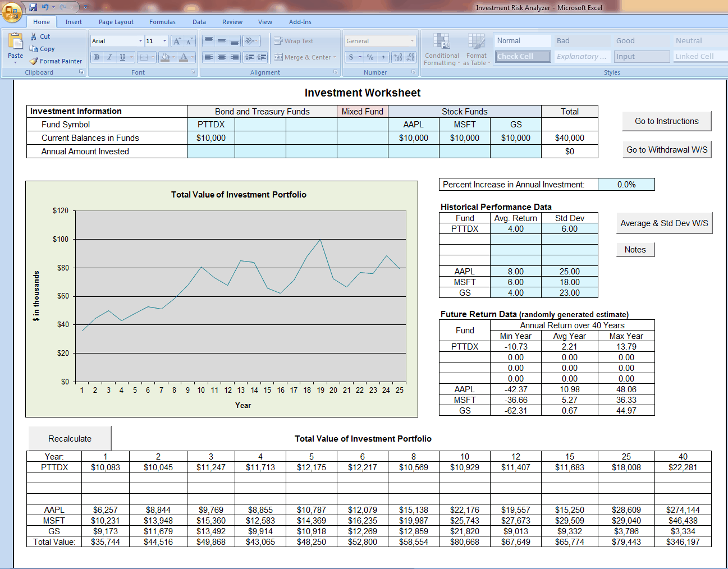
Task: Toggle Wrap Text
Action: [294, 41]
